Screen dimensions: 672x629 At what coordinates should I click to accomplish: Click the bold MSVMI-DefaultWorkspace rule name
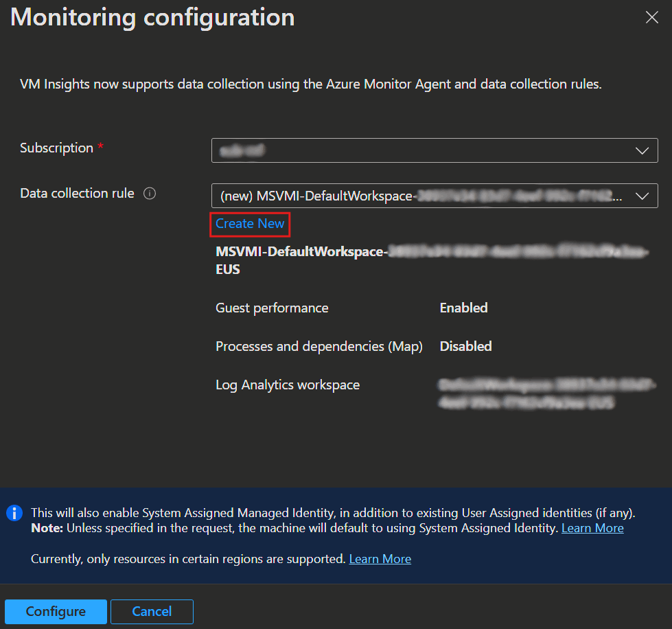(x=432, y=260)
